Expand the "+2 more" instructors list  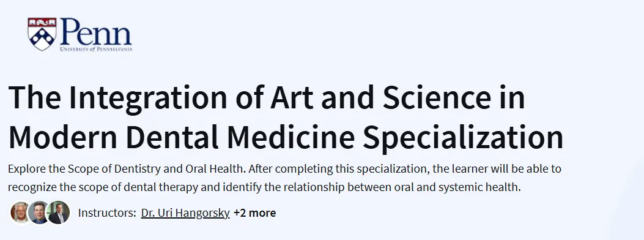(x=254, y=213)
